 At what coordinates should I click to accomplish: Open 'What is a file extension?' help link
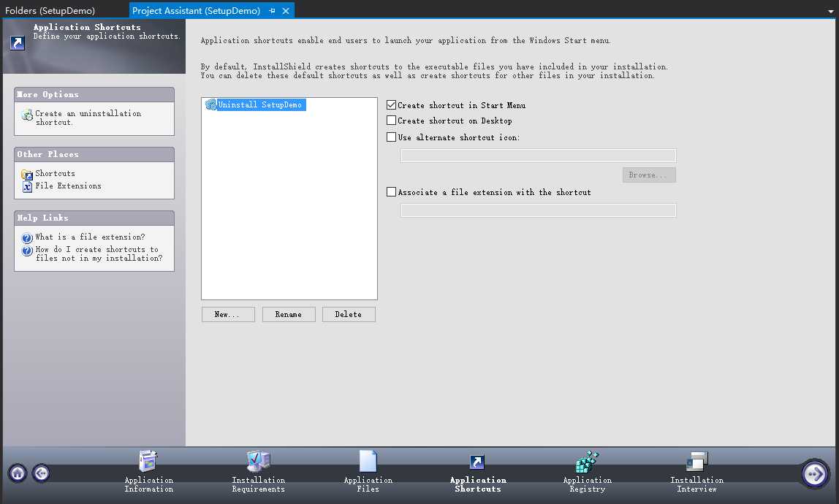(x=90, y=237)
